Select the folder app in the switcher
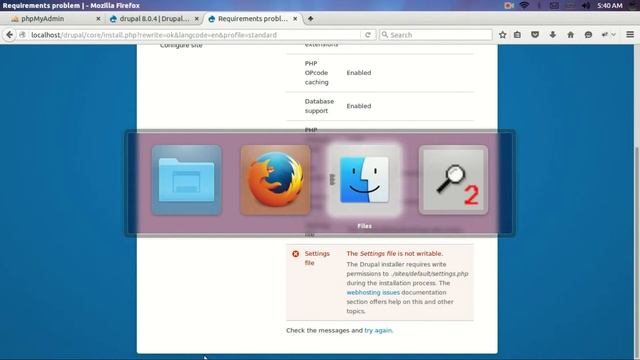Screen dimensions: 640x360 pyautogui.click(x=187, y=180)
